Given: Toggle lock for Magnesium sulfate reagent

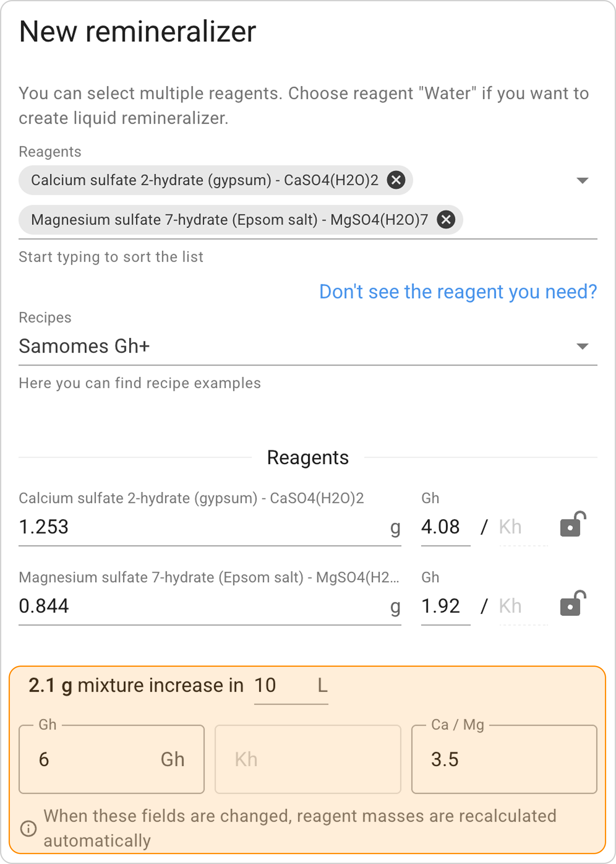Looking at the screenshot, I should [x=572, y=604].
